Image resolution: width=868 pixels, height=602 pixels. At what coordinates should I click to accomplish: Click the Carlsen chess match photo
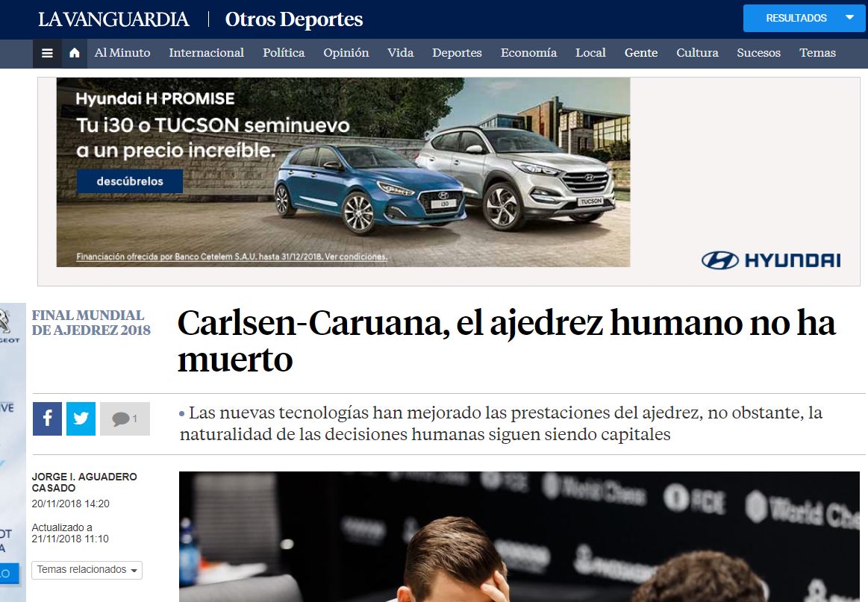519,536
